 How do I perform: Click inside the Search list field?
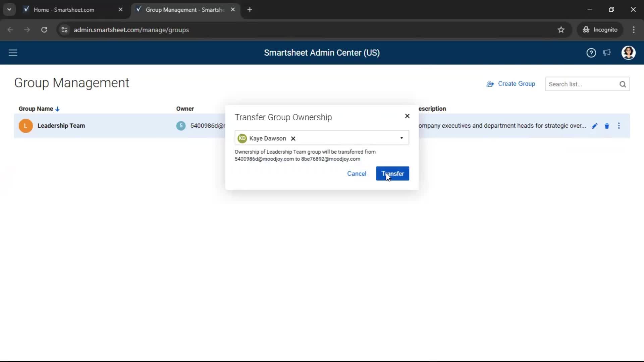tap(584, 84)
